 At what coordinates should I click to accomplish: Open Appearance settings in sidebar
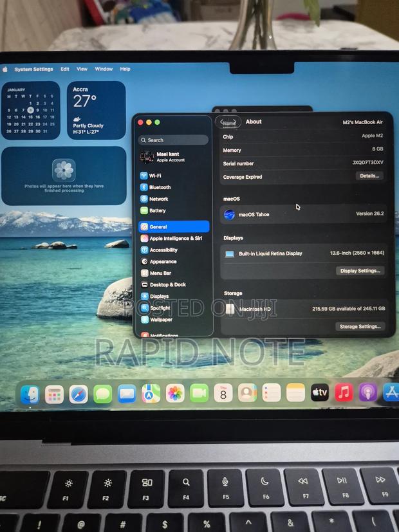tap(174, 262)
